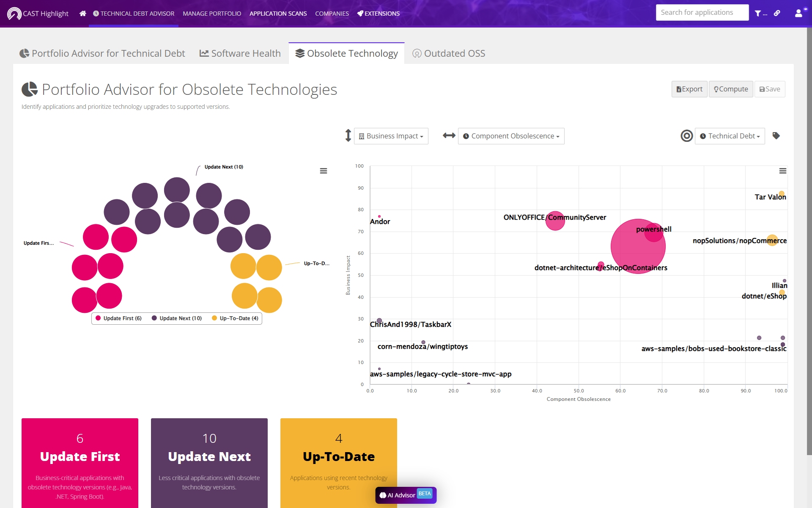Click the tag labels icon

pyautogui.click(x=776, y=136)
